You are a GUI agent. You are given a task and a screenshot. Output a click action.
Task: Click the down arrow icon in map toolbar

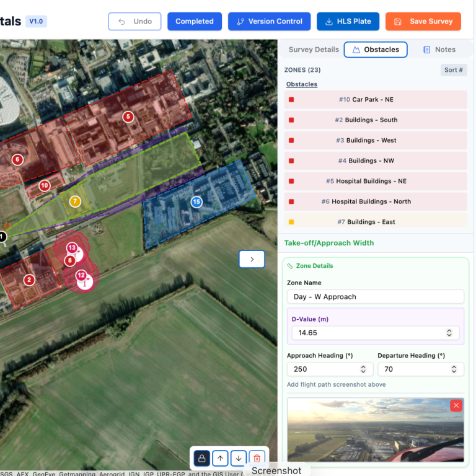pos(239,458)
